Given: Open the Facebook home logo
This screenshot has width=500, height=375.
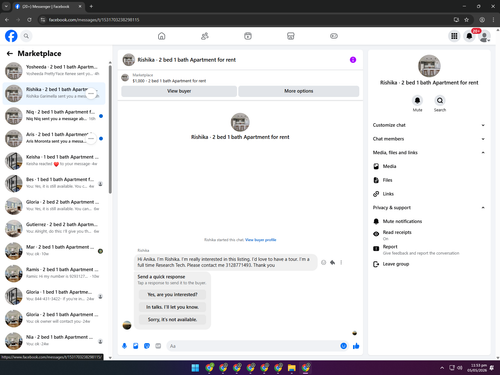Looking at the screenshot, I should 11,36.
